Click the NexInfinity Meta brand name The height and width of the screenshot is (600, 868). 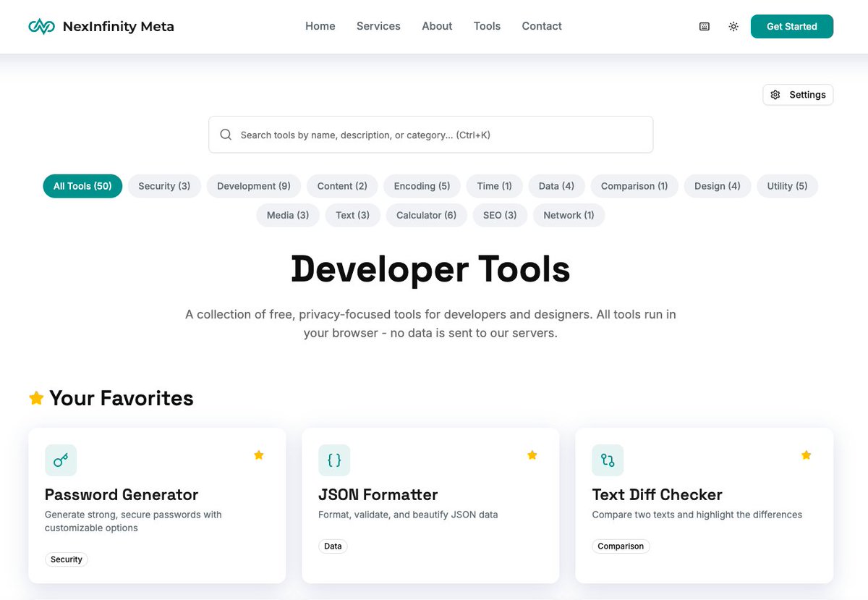pos(119,27)
